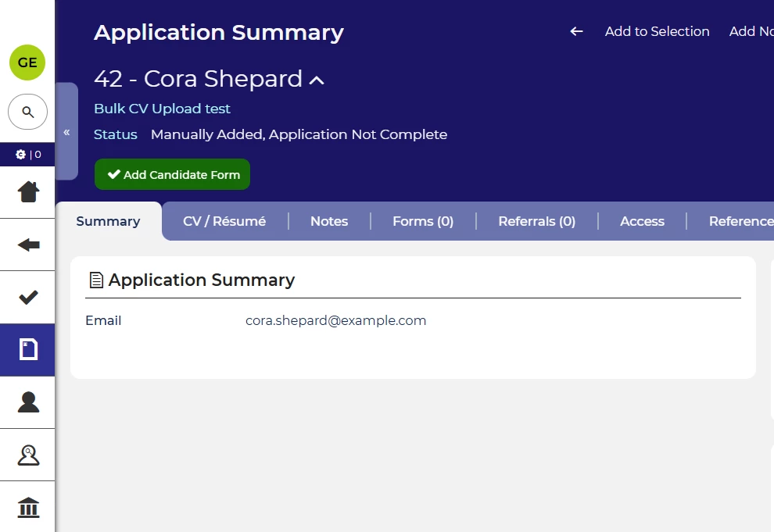
Task: Switch to the Notes tab
Action: [x=329, y=221]
